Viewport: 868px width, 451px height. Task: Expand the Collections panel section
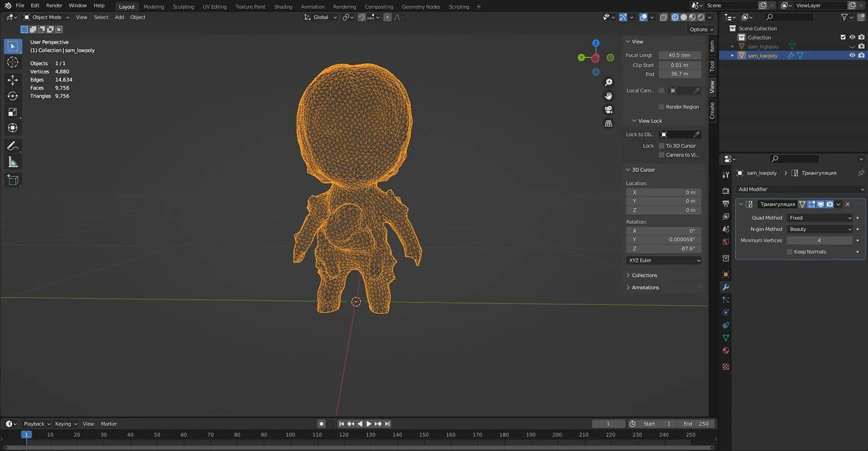[x=644, y=275]
